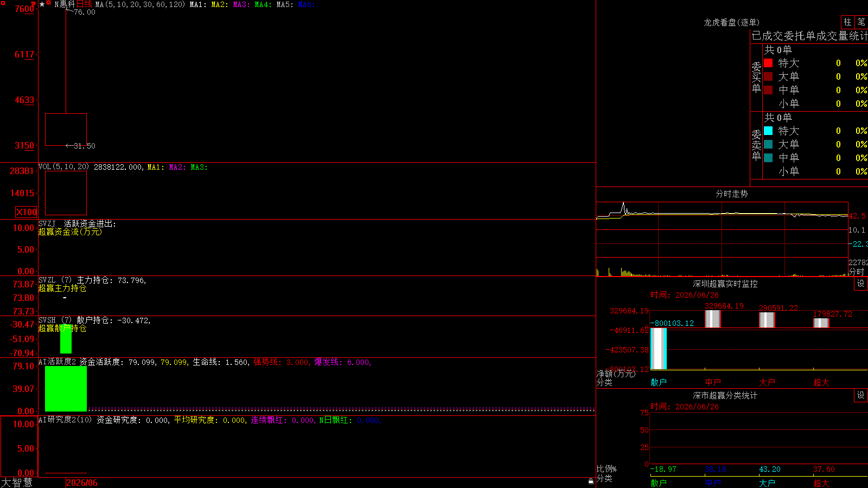Viewport: 868px width, 488px height.
Task: Open 设 settings for 深圳超赢实时监控
Action: pos(861,284)
